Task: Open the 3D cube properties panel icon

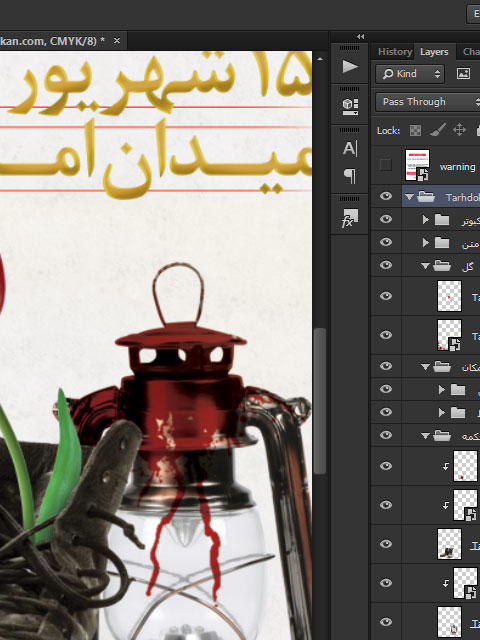Action: pos(350,107)
